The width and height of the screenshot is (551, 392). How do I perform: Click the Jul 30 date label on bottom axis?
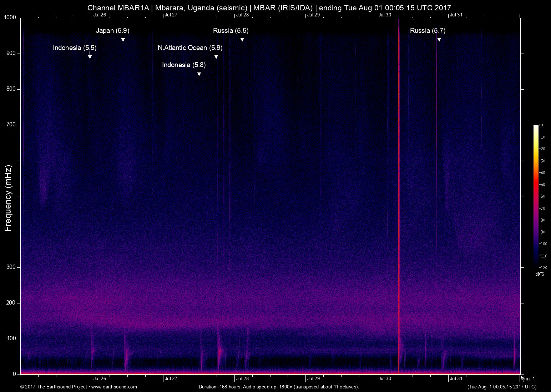pos(384,379)
